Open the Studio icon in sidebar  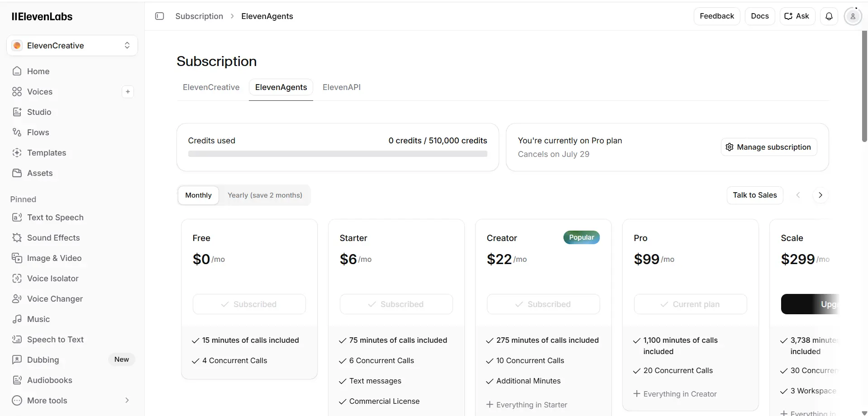[x=17, y=112]
